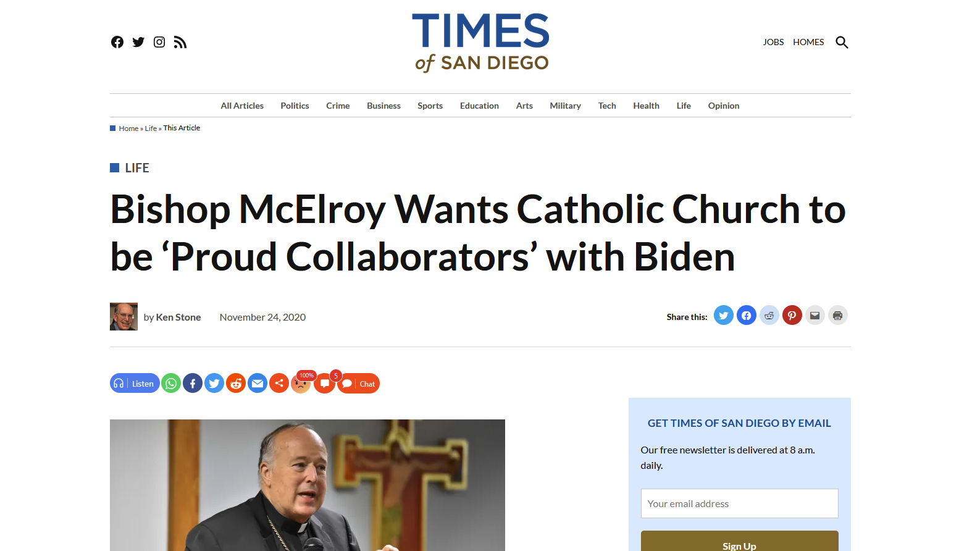Share via WhatsApp green icon
This screenshot has height=551, width=980.
pyautogui.click(x=171, y=384)
